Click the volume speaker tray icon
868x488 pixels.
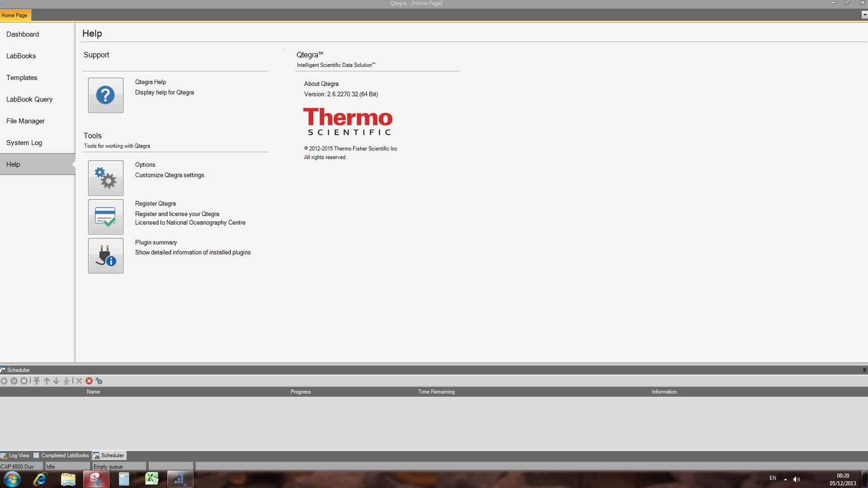click(x=797, y=479)
